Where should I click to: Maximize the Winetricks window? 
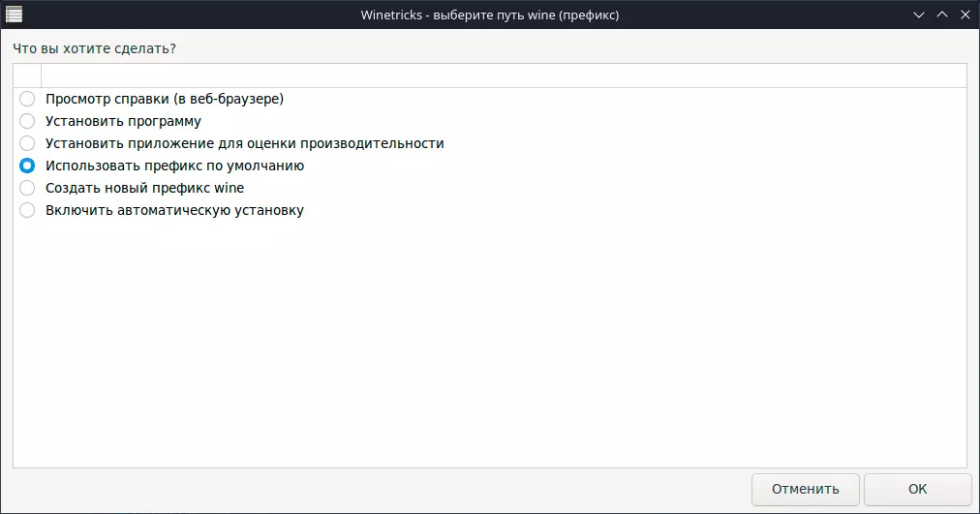click(942, 15)
